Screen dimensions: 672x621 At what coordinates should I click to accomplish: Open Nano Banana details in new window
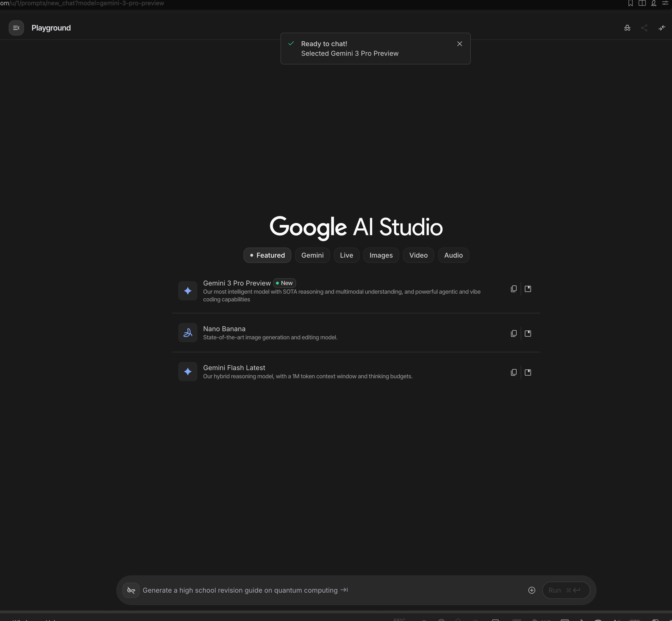tap(528, 333)
